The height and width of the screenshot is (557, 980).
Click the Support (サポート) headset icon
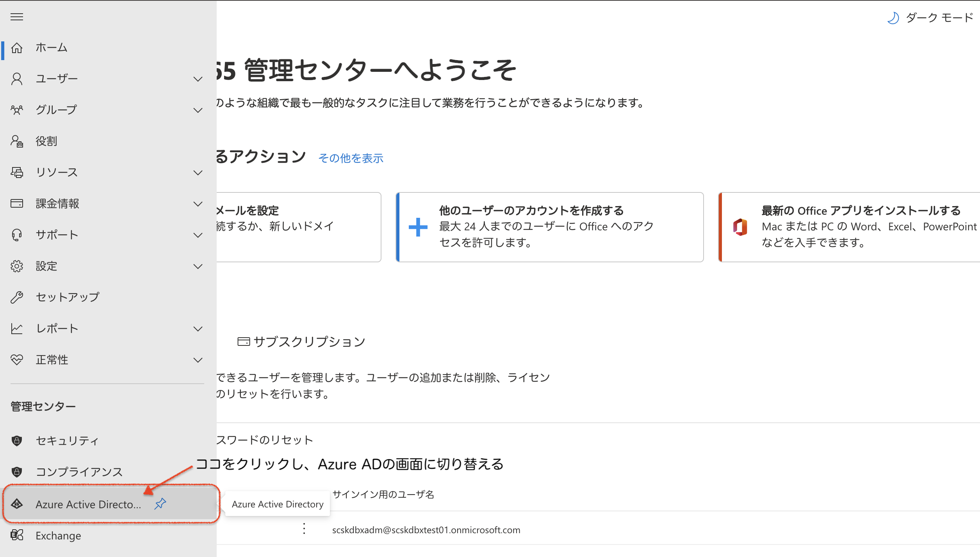pos(17,235)
